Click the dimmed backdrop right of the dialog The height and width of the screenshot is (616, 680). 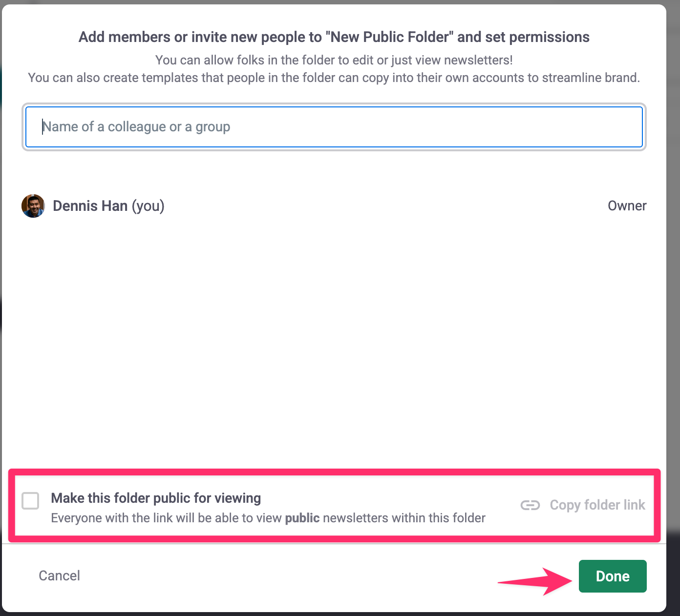(673, 293)
